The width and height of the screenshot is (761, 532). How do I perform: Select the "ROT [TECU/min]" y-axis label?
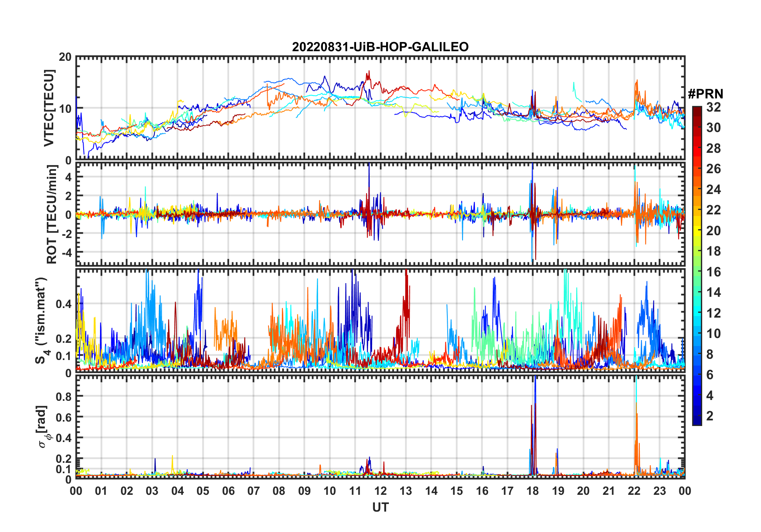coord(52,214)
